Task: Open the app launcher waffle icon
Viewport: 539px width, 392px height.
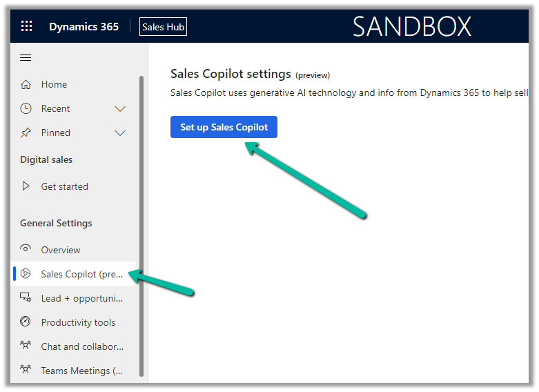Action: [26, 27]
